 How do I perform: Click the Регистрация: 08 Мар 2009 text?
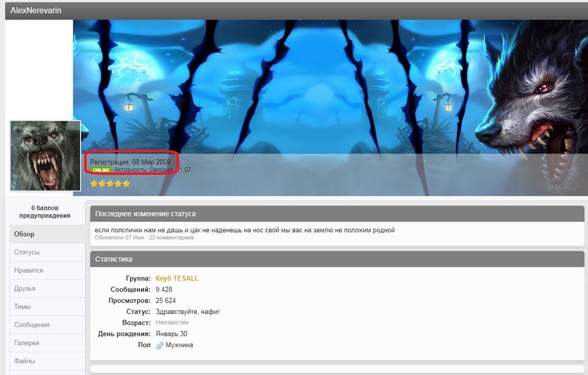coord(130,162)
